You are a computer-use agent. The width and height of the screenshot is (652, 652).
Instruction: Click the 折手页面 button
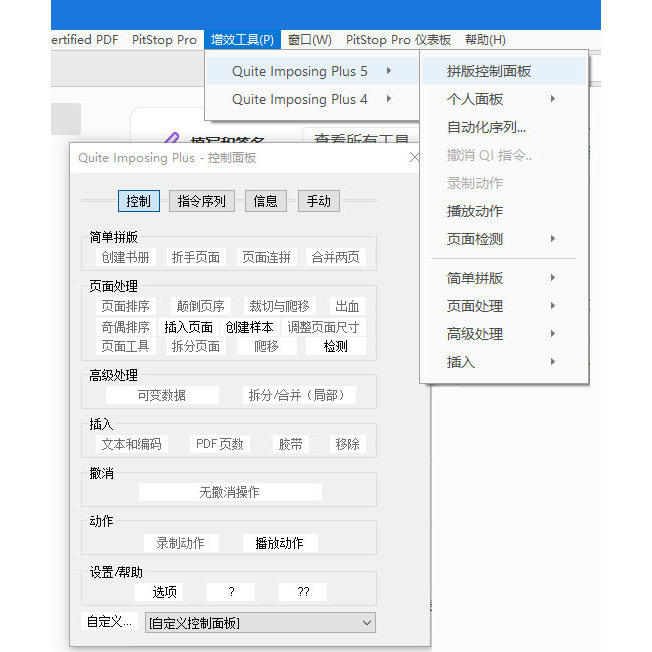tap(196, 257)
